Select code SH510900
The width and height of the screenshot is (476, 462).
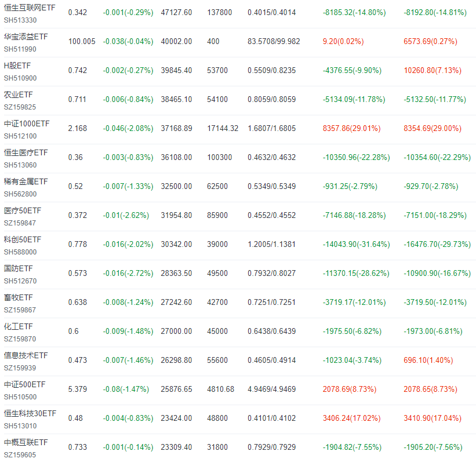20,78
